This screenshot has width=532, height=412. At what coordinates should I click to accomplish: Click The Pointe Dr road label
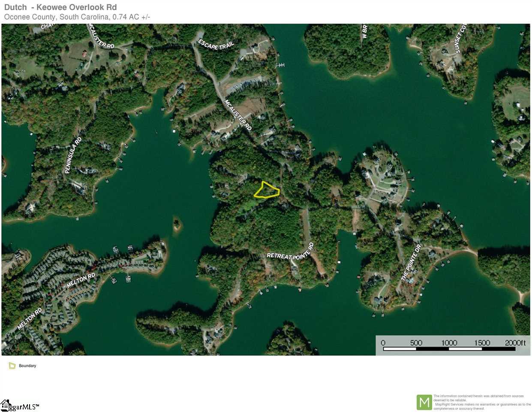click(411, 263)
